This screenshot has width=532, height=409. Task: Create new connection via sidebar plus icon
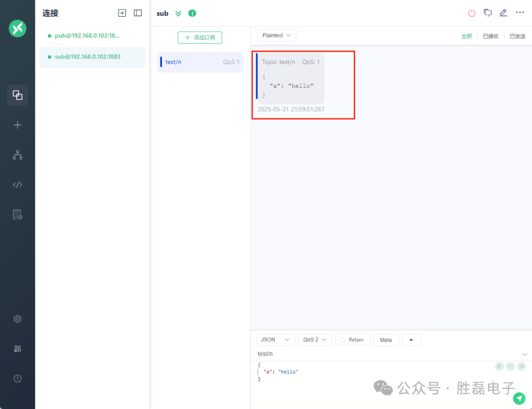(x=17, y=125)
